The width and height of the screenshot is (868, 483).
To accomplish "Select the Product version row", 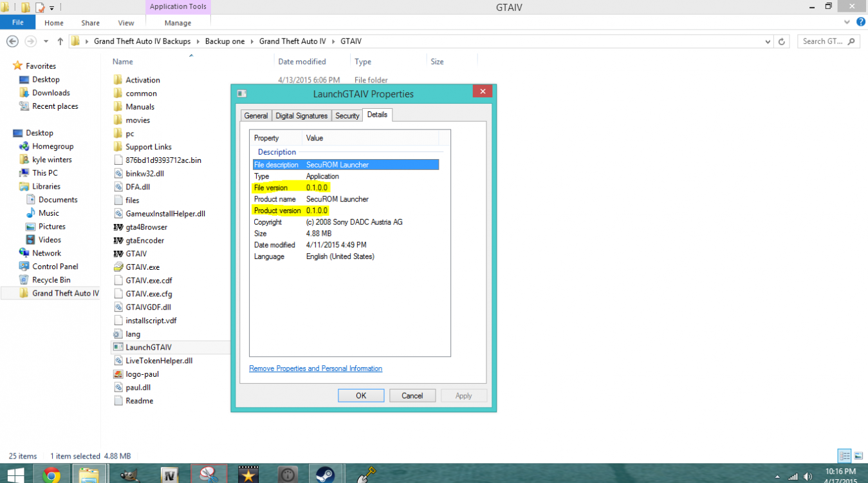I will click(x=346, y=211).
